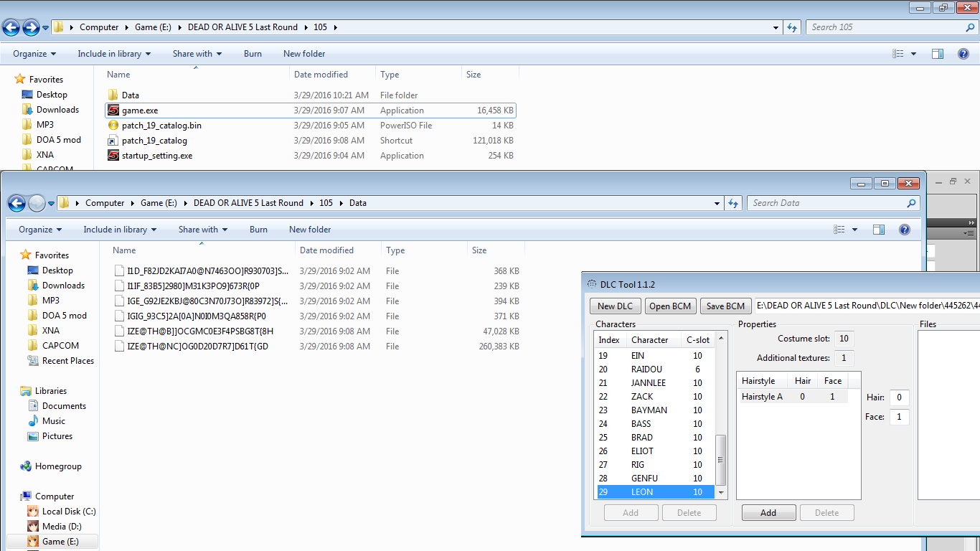The width and height of the screenshot is (980, 551).
Task: Refresh the 105 folder address bar
Action: tap(792, 27)
